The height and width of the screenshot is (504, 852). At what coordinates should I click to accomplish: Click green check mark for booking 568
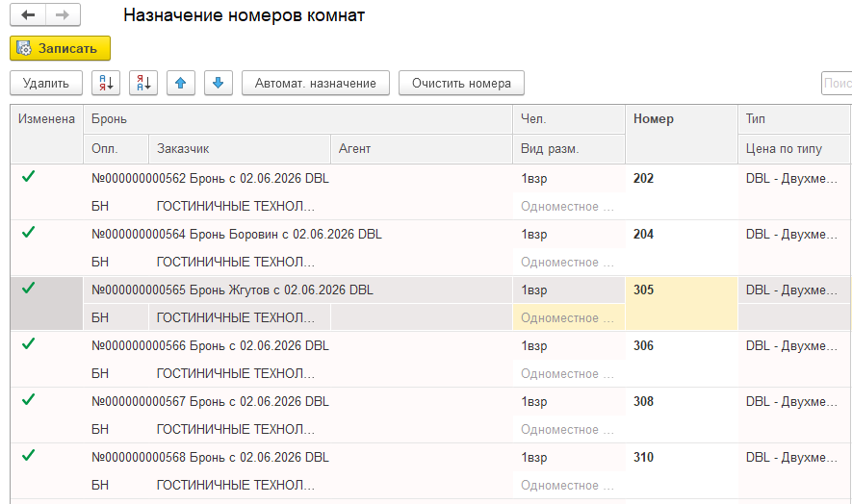click(x=28, y=456)
